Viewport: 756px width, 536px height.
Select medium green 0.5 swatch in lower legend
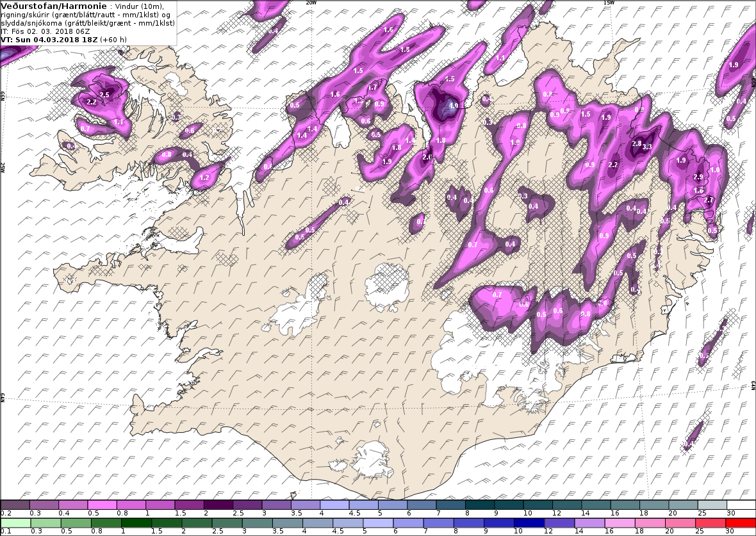pyautogui.click(x=76, y=523)
